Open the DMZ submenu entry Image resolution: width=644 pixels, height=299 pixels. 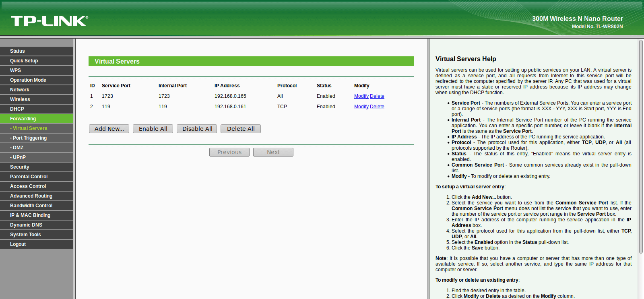click(x=37, y=148)
